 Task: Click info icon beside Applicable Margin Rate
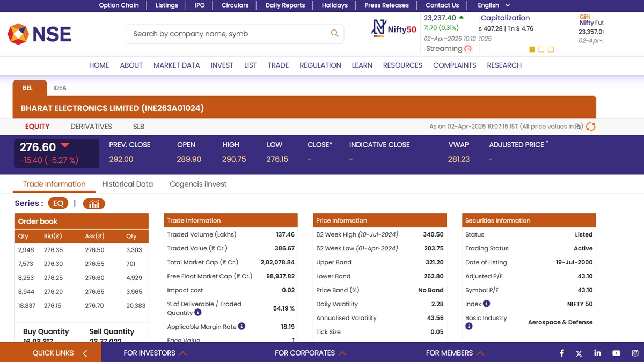pyautogui.click(x=241, y=326)
